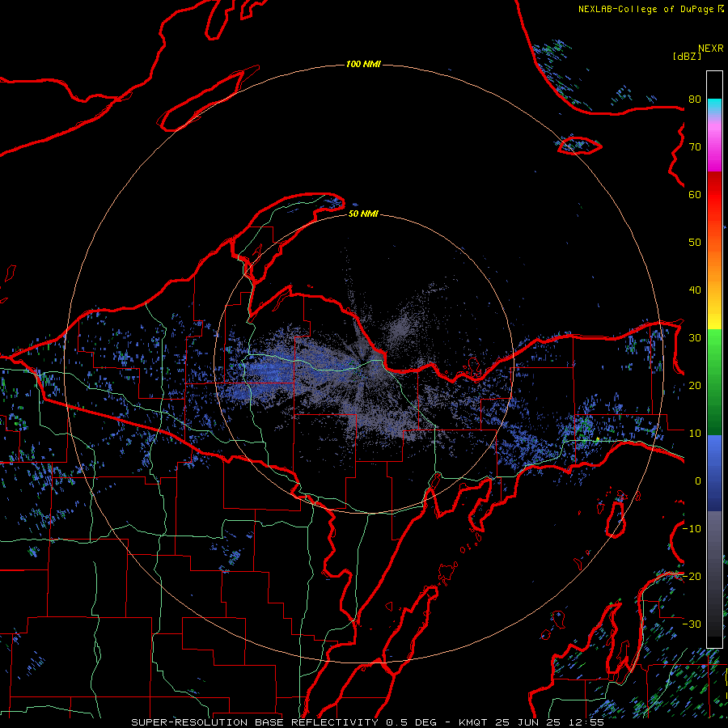
Task: Click "SUPER-RESOLUTION BASE REFLECTIVITY" in the caption
Action: (255, 722)
